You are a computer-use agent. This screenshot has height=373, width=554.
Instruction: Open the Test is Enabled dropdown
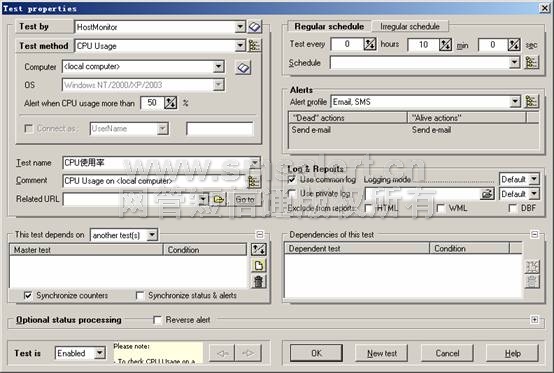[x=100, y=353]
